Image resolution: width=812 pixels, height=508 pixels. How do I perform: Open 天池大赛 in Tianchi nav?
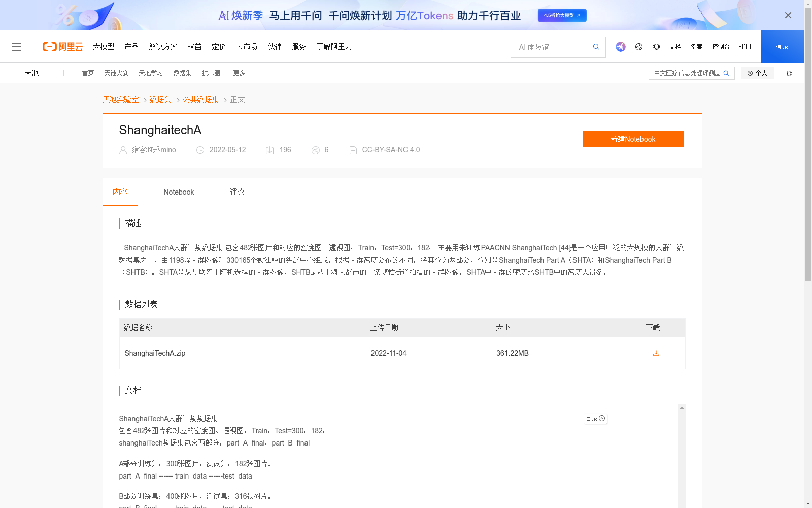[x=116, y=73]
